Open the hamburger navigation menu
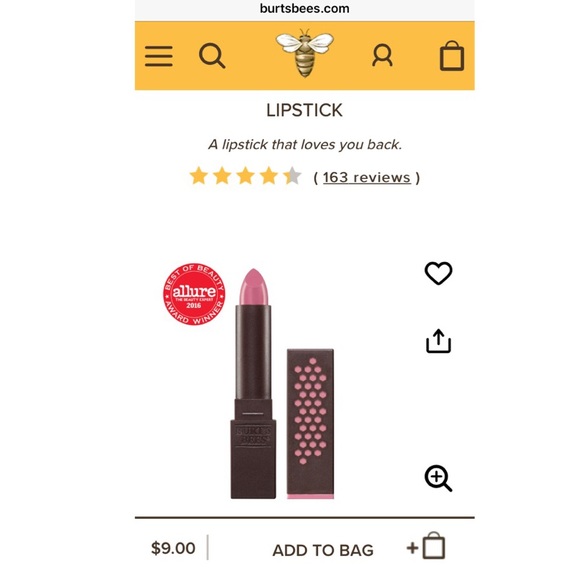Screen dimensions: 580x580 tap(159, 56)
